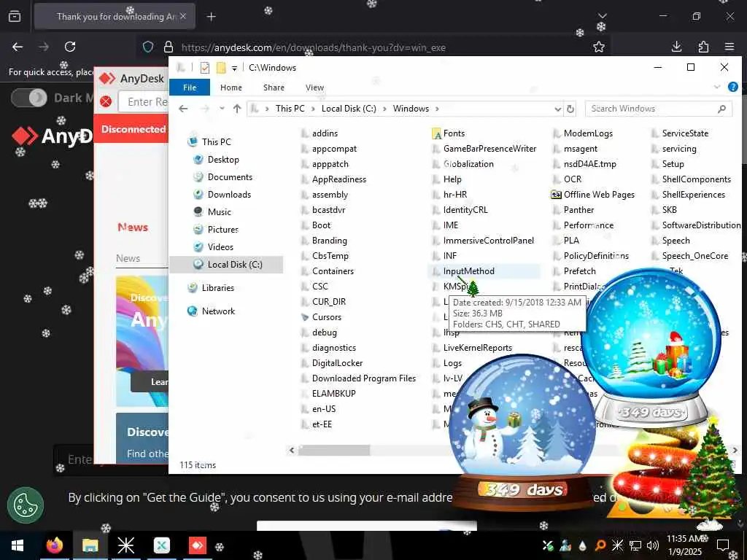Click the properties checkmark quick access icon
The image size is (747, 560).
click(x=205, y=68)
